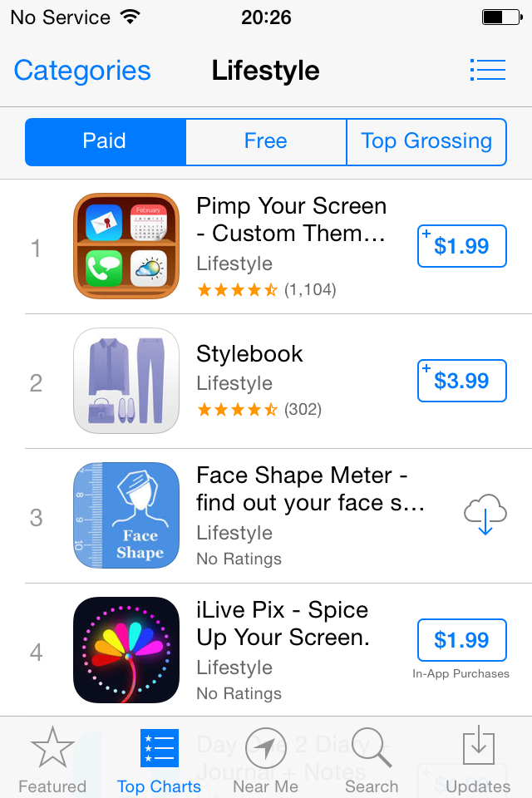Screen dimensions: 532x798
Task: Select the Top Charts tab
Action: tap(159, 760)
